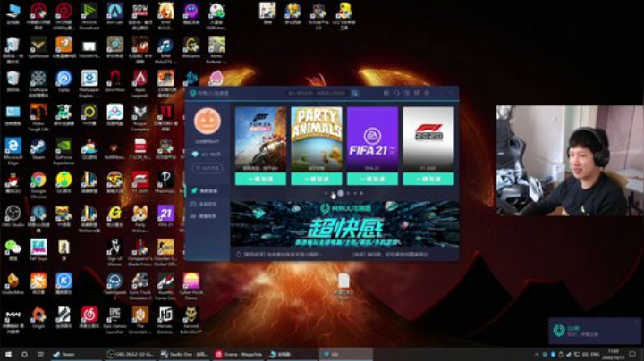Screen dimensions: 644x361
Task: Open Google Chrome desktop shortcut
Action: 38,185
